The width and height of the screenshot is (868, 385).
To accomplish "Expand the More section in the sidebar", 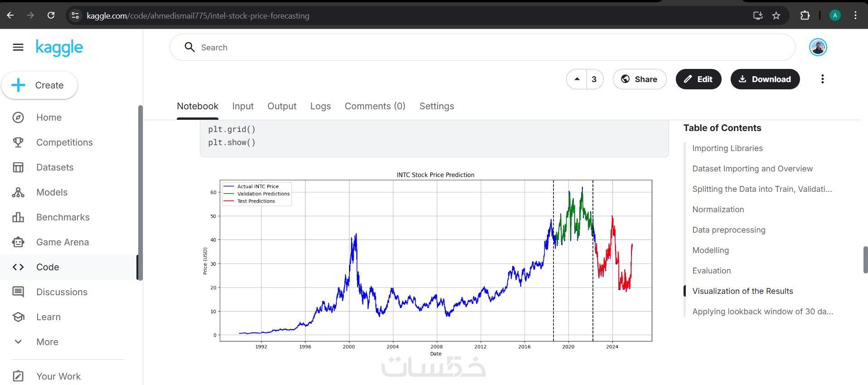I will [x=18, y=342].
